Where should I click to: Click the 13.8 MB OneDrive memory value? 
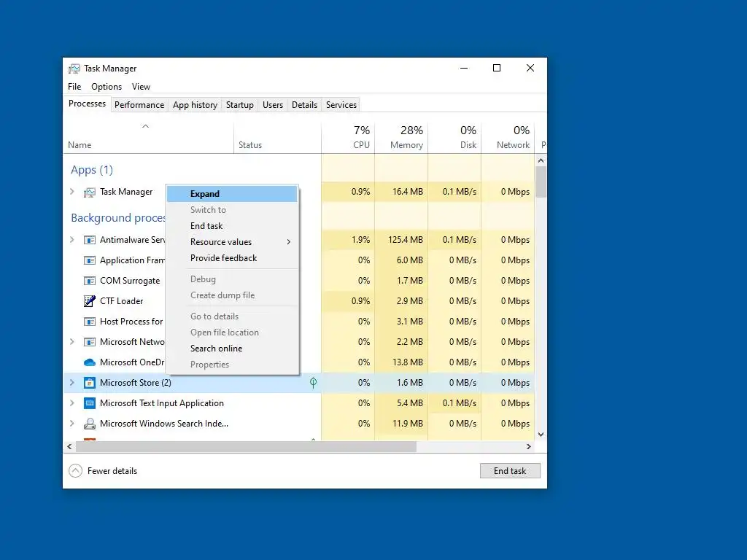(408, 362)
